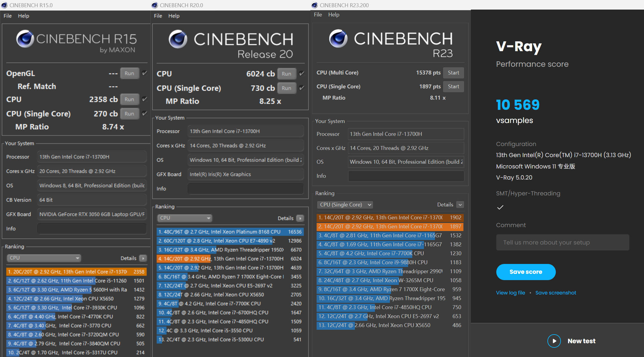
Task: Select the Core i9-9880H row in R23 ranking
Action: coord(390,262)
